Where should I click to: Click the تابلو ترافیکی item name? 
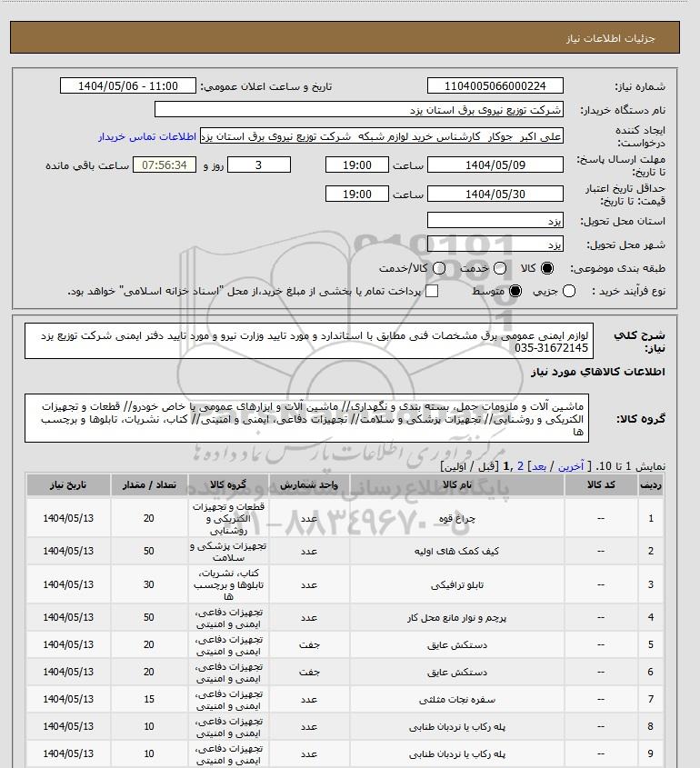[x=457, y=584]
